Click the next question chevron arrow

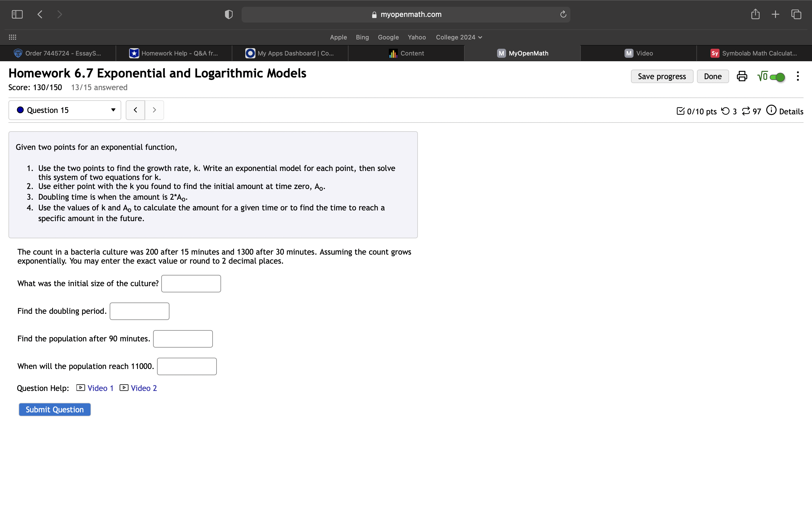154,110
